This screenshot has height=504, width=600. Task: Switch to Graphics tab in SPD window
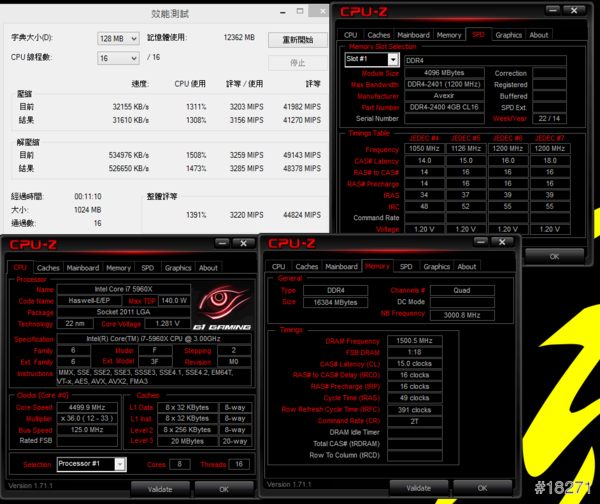coord(509,35)
